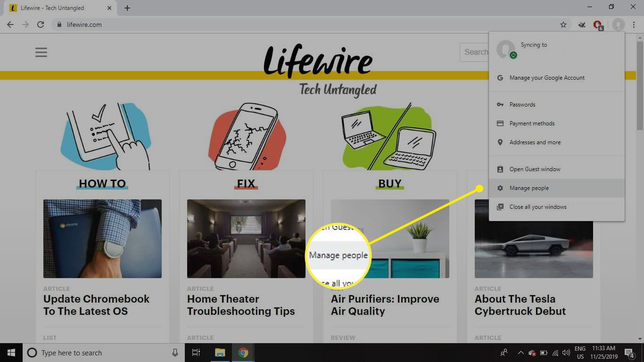This screenshot has width=644, height=362.
Task: Click the cracked phone illustration
Action: [248, 137]
